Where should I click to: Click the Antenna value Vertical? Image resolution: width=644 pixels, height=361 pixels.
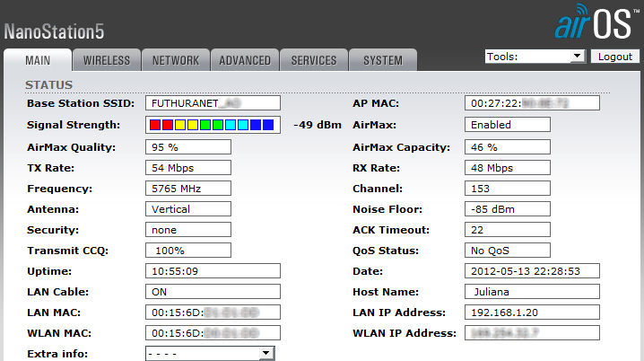click(188, 209)
